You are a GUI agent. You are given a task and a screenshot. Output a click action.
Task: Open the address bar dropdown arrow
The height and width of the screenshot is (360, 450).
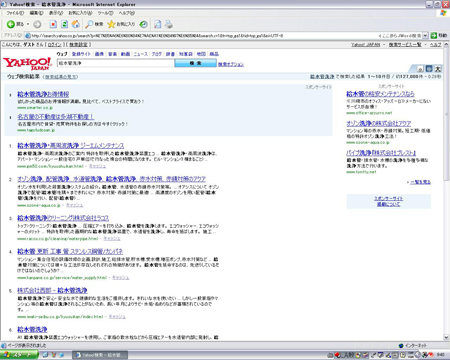click(x=425, y=35)
